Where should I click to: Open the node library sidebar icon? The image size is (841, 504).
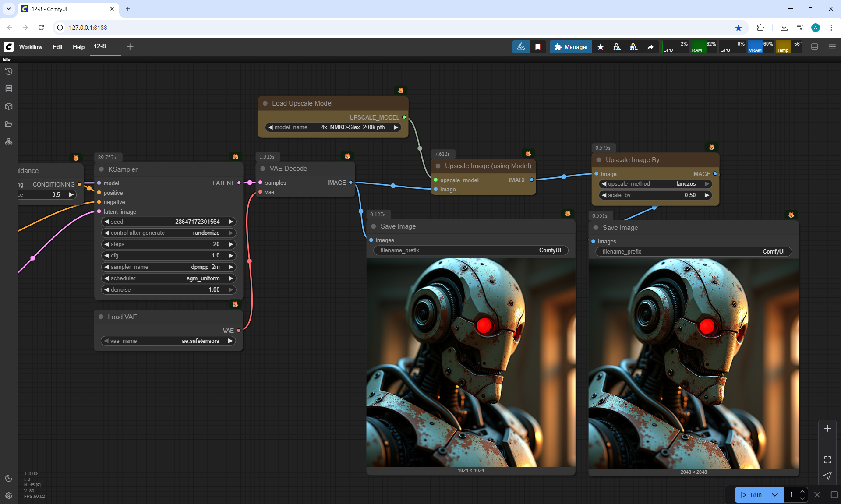(x=9, y=89)
